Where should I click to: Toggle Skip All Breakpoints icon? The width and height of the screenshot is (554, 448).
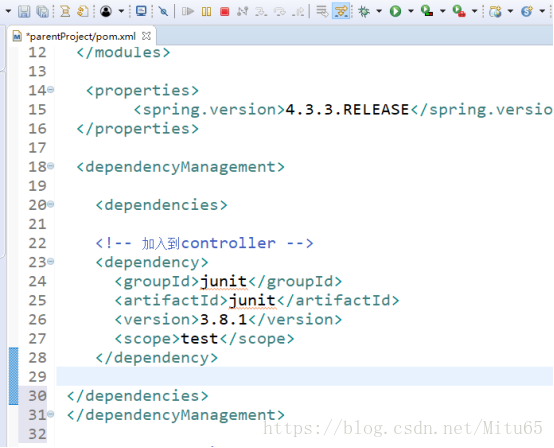pos(163,11)
